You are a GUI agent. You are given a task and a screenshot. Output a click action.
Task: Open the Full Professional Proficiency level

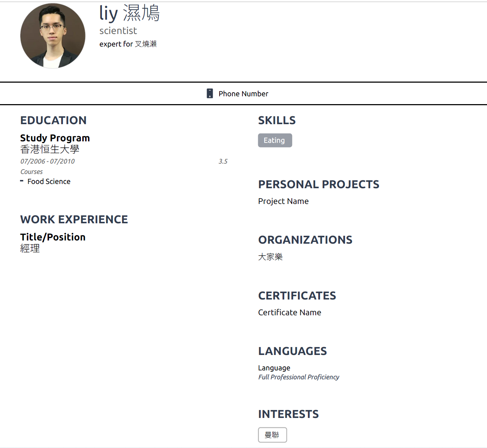299,377
